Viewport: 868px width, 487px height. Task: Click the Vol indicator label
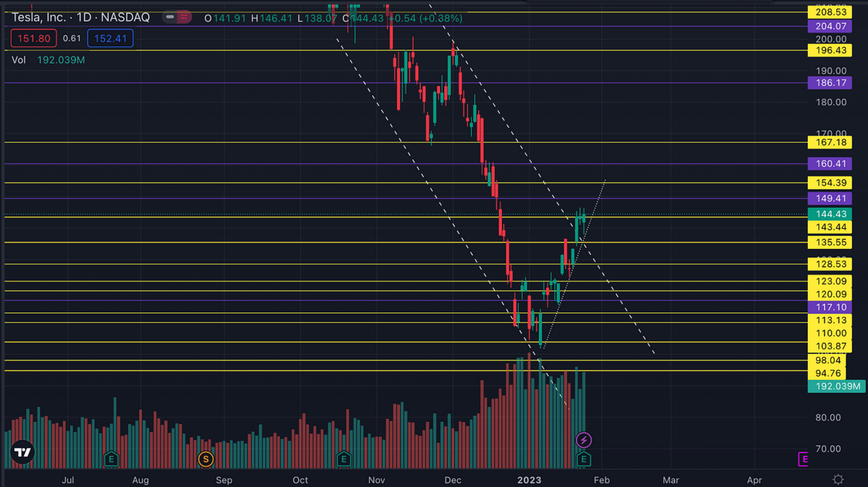[x=19, y=60]
